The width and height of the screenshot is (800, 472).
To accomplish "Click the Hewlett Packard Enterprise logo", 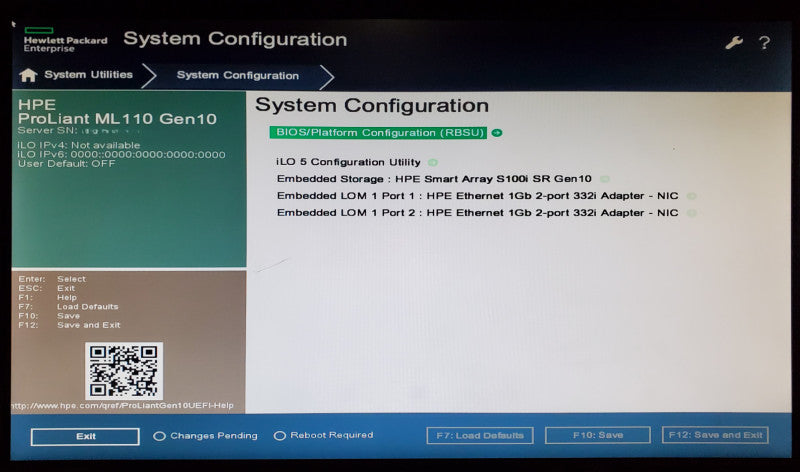I will (x=65, y=40).
